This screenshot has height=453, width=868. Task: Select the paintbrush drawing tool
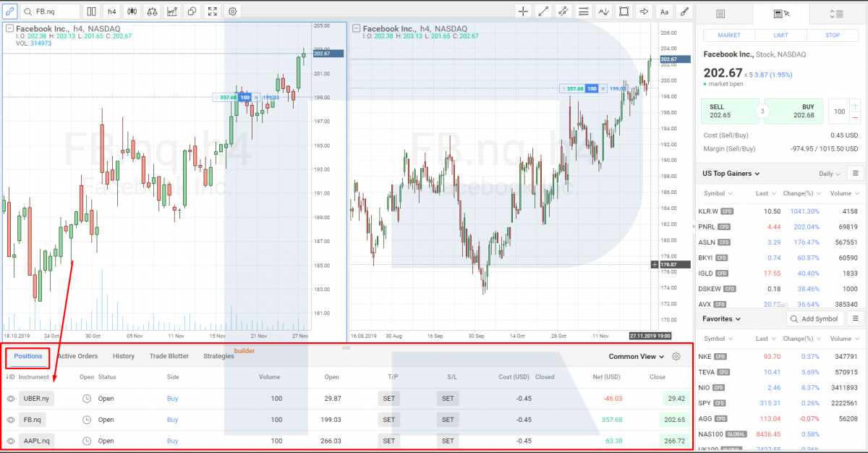pyautogui.click(x=684, y=12)
